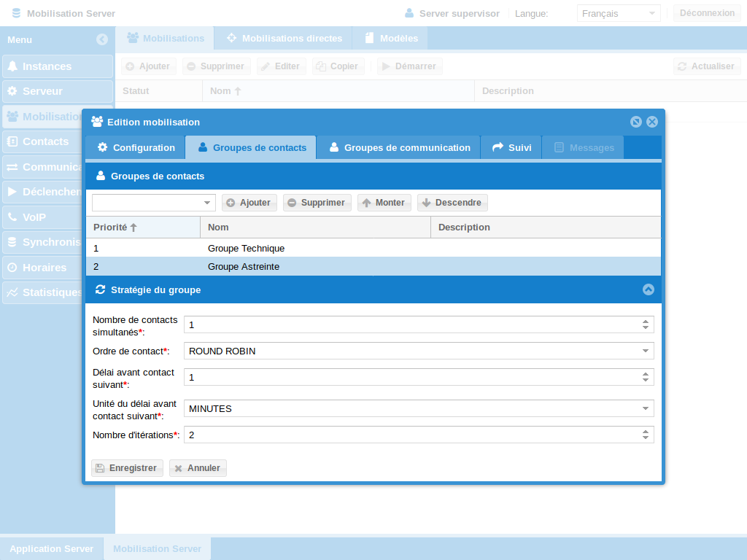Open the Unité du délai MINUTES dropdown
Image resolution: width=747 pixels, height=560 pixels.
(419, 408)
